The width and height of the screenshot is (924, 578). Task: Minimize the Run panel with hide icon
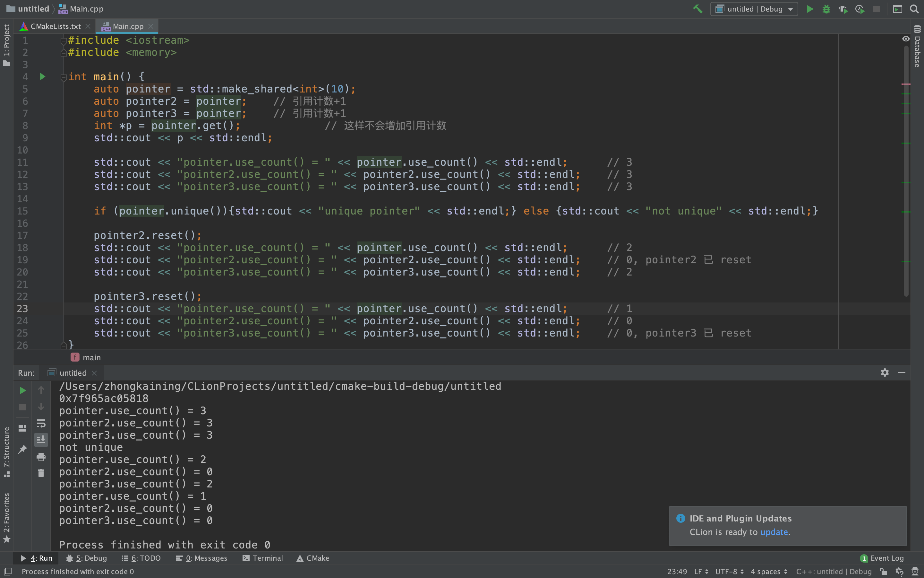[x=902, y=372]
